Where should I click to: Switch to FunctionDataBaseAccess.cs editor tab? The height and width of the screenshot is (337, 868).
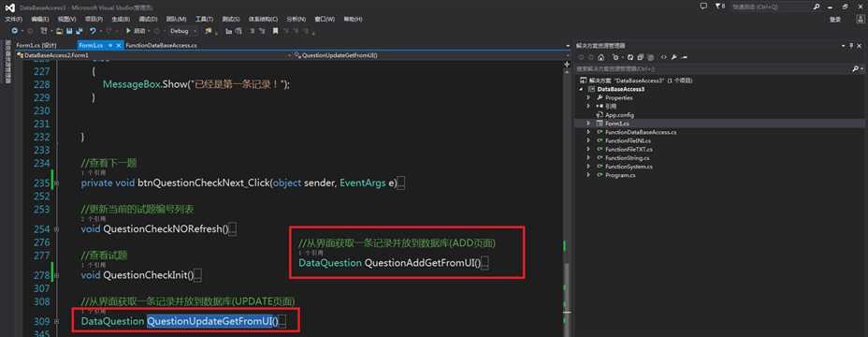[161, 46]
